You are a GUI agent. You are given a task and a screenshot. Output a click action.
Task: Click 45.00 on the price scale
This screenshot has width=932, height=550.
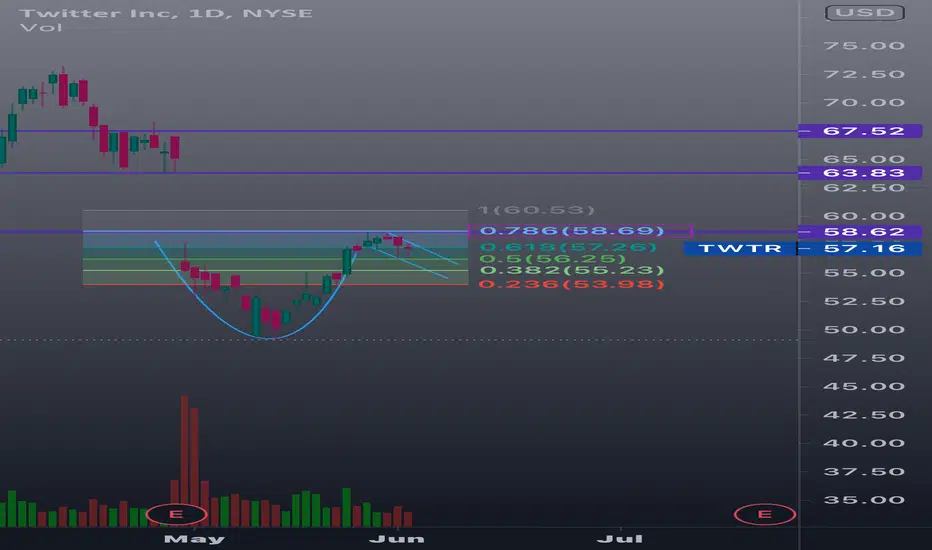pyautogui.click(x=864, y=386)
